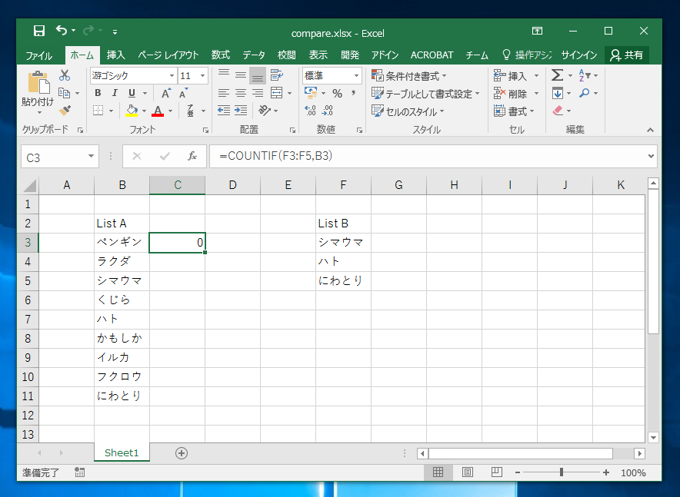Cut selection with scissors icon

(65, 75)
